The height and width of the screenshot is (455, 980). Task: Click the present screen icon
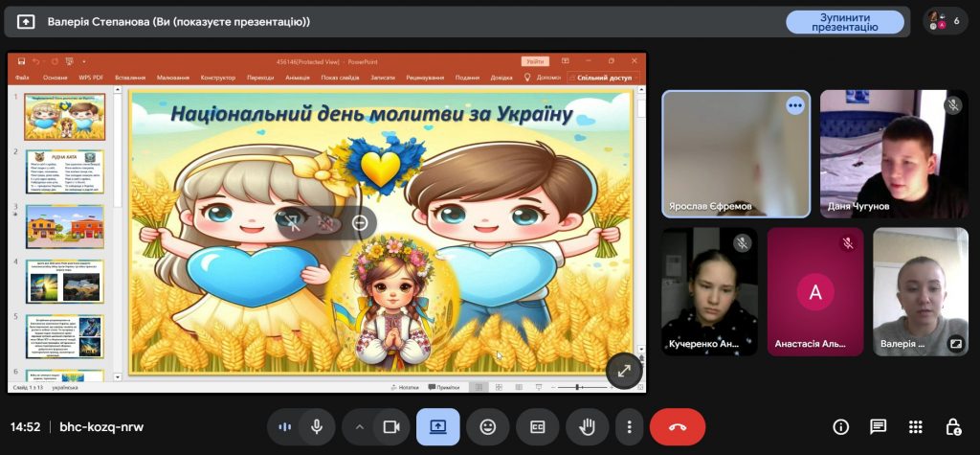[x=437, y=427]
